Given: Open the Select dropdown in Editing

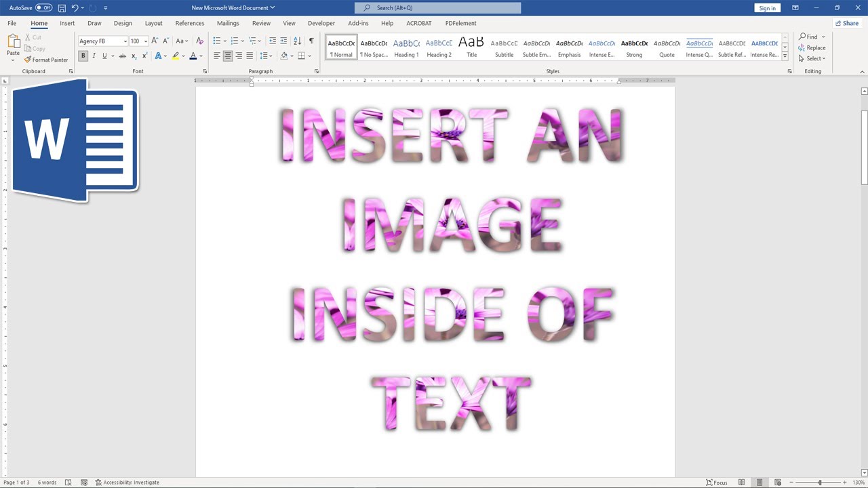Looking at the screenshot, I should tap(812, 58).
